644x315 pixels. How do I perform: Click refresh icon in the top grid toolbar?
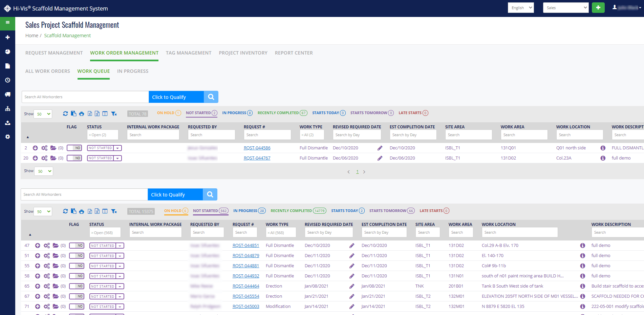tap(65, 114)
